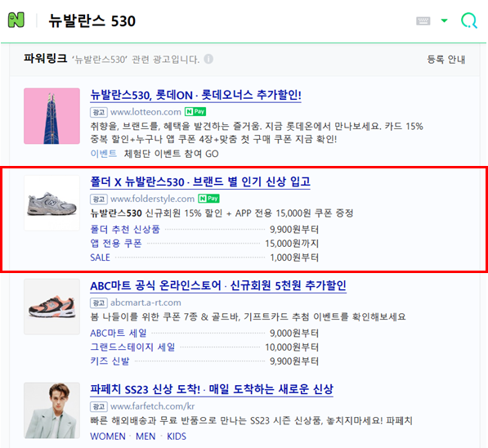The image size is (488, 448).
Task: Select the MEN category link under Farfetch
Action: [x=146, y=437]
